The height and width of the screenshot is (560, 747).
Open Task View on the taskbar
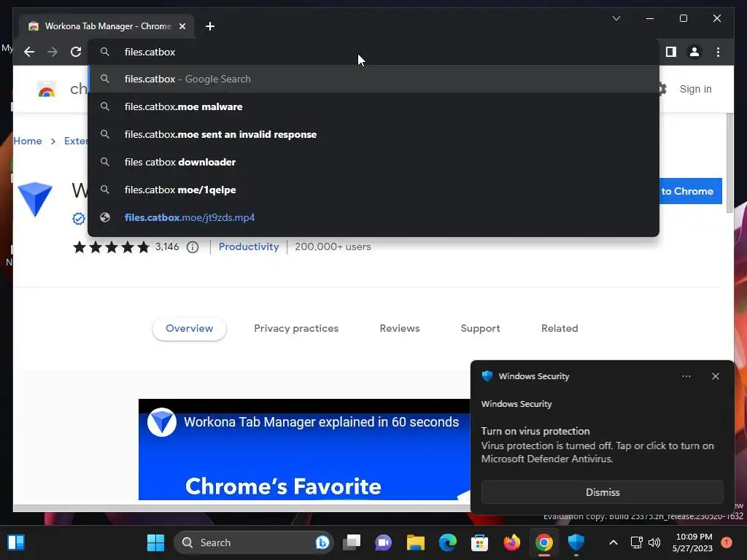click(352, 542)
